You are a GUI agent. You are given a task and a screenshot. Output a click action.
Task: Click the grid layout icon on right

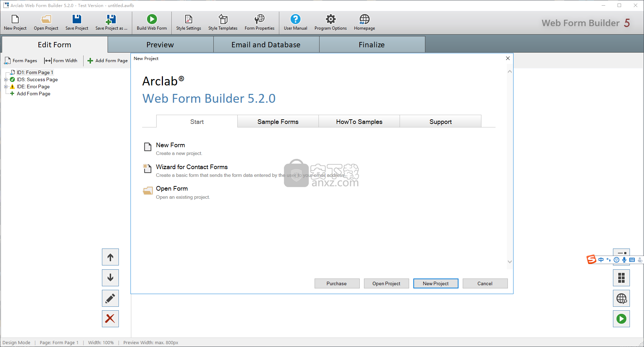pyautogui.click(x=621, y=278)
